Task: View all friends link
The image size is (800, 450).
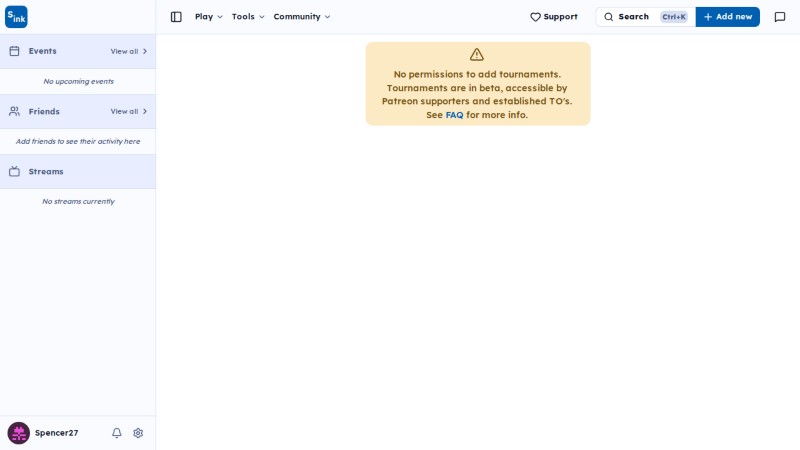Action: coord(129,111)
